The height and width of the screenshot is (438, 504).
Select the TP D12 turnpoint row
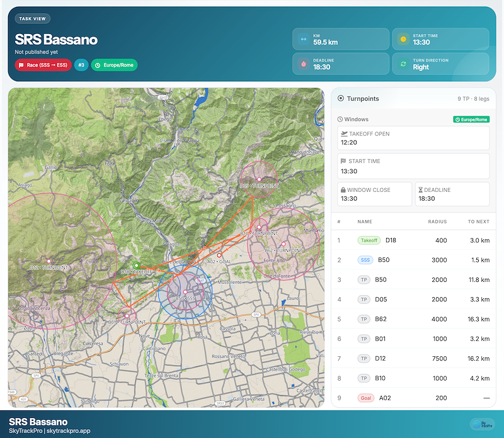point(413,358)
